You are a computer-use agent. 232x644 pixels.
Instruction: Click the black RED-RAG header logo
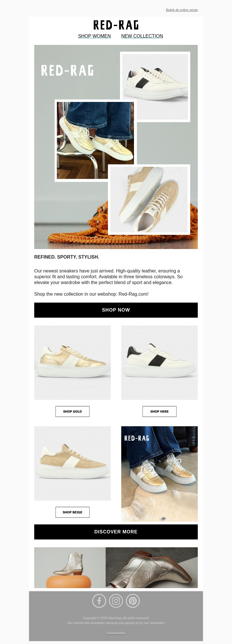point(116,25)
